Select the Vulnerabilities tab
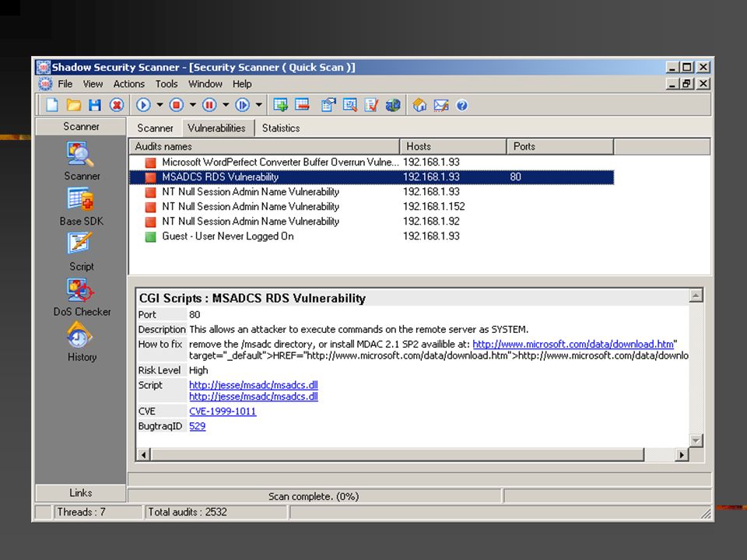Screen dimensions: 747x560 click(x=217, y=128)
